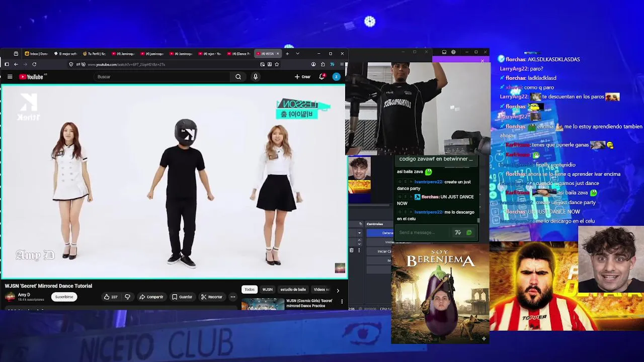Click the Compartir share button
The image size is (644, 362).
point(151,297)
